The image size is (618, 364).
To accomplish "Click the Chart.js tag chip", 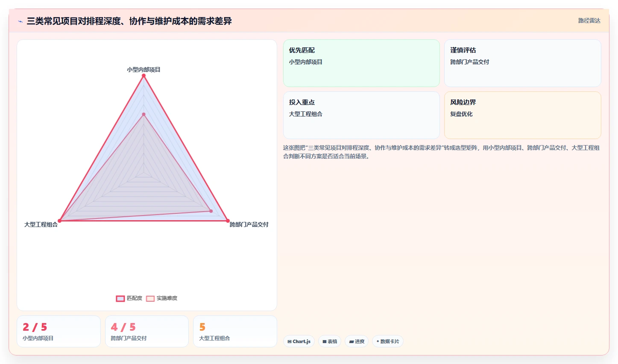I will point(299,341).
